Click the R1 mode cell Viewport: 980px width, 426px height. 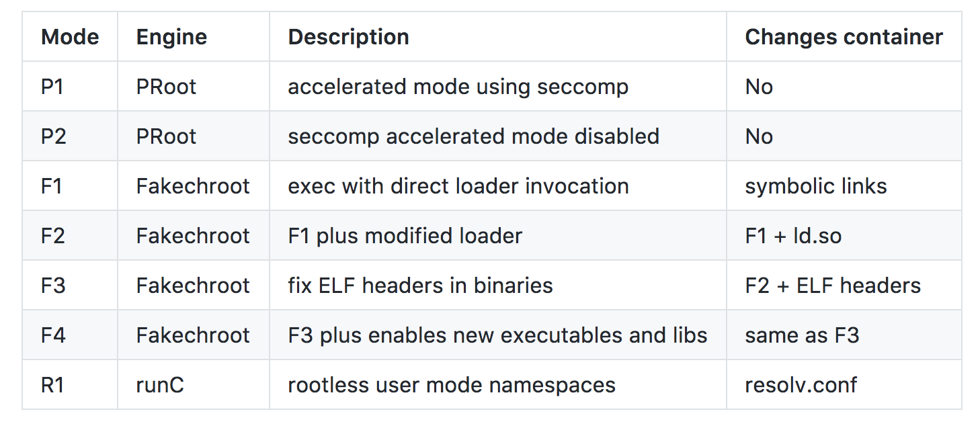(53, 385)
